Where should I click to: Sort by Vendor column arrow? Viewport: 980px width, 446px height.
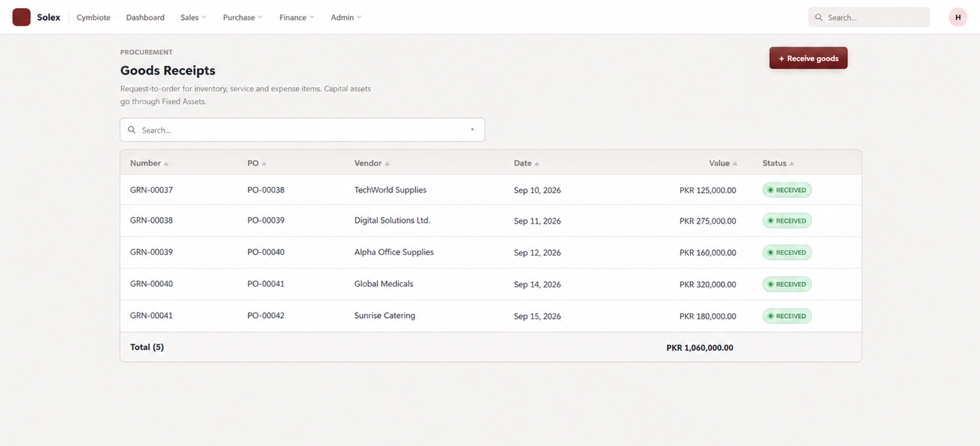pyautogui.click(x=387, y=164)
